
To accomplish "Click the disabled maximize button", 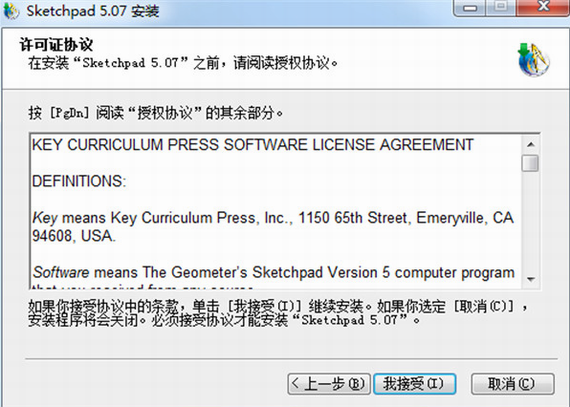I will pyautogui.click(x=501, y=7).
